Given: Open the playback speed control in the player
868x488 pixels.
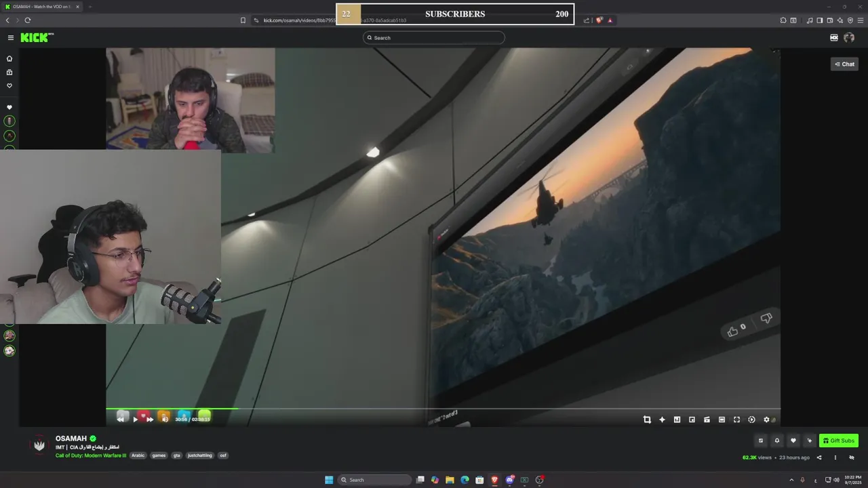Looking at the screenshot, I should point(751,420).
